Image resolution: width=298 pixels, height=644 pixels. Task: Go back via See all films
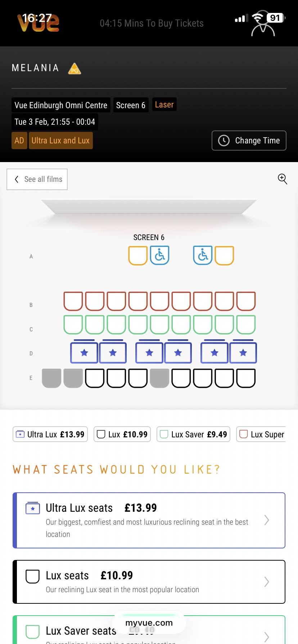coord(37,179)
